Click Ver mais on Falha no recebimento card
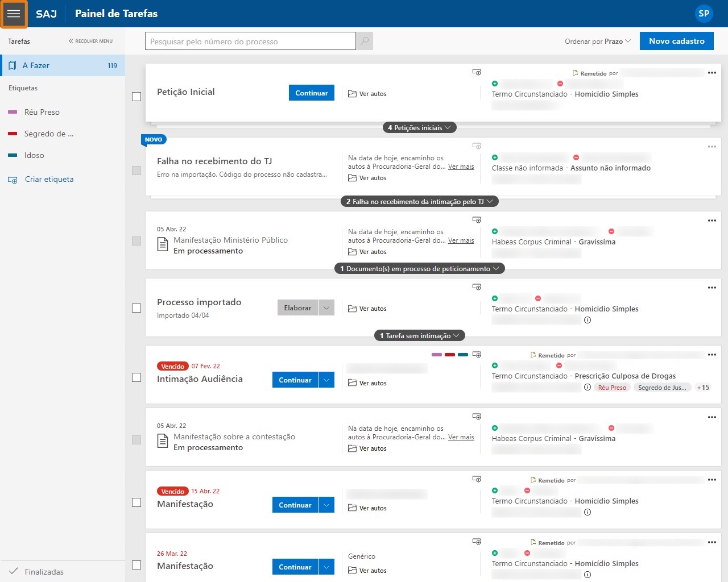The height and width of the screenshot is (582, 728). (461, 167)
